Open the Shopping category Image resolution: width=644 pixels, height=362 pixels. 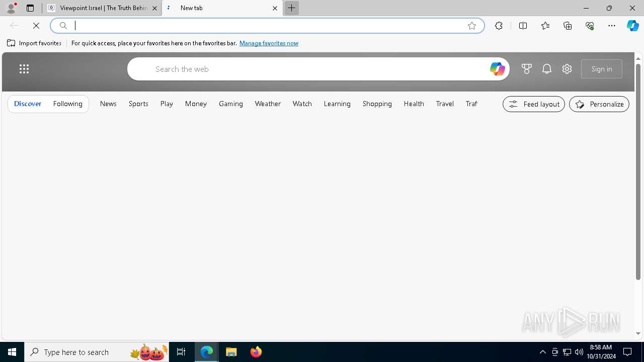(x=377, y=104)
